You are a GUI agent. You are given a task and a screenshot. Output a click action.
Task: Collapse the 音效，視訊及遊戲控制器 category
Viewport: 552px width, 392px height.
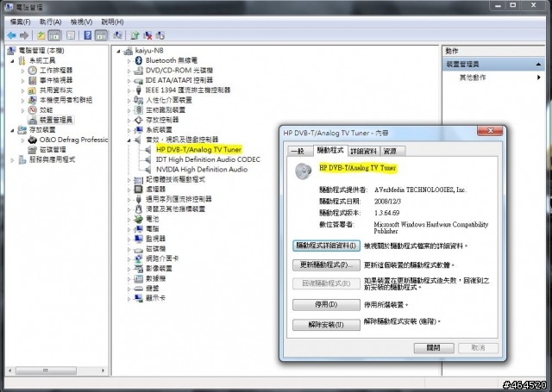point(129,140)
